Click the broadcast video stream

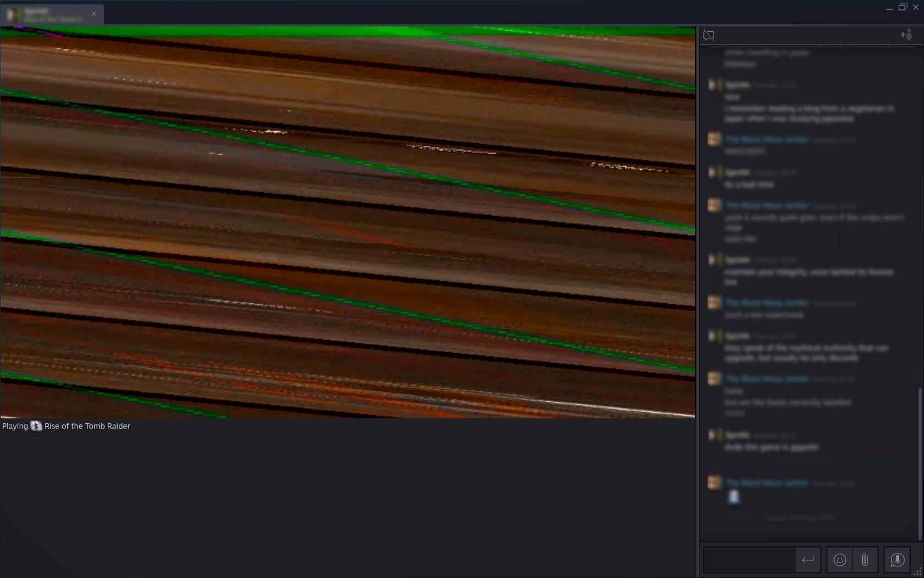coord(348,222)
